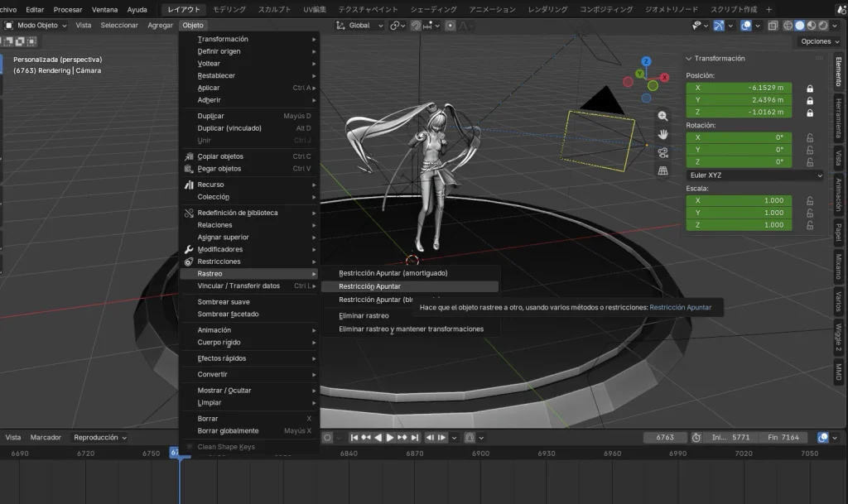This screenshot has height=504, width=848.
Task: Collapse the Transformación panel
Action: click(x=689, y=58)
